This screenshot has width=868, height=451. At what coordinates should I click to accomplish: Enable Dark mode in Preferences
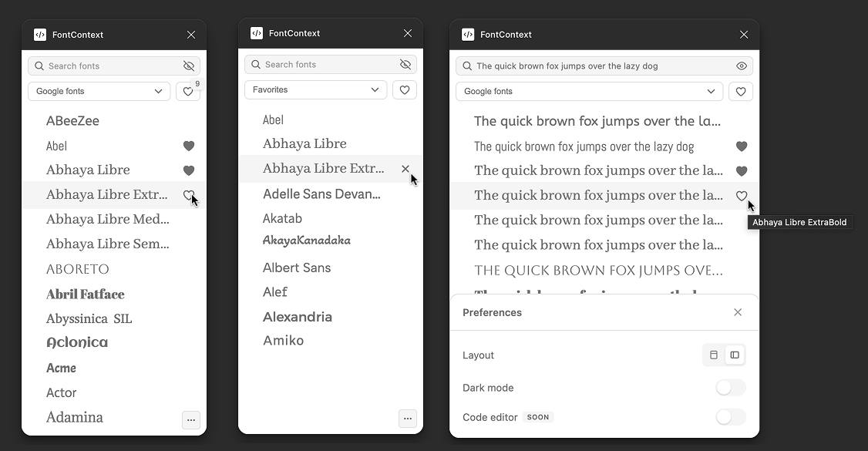(729, 387)
